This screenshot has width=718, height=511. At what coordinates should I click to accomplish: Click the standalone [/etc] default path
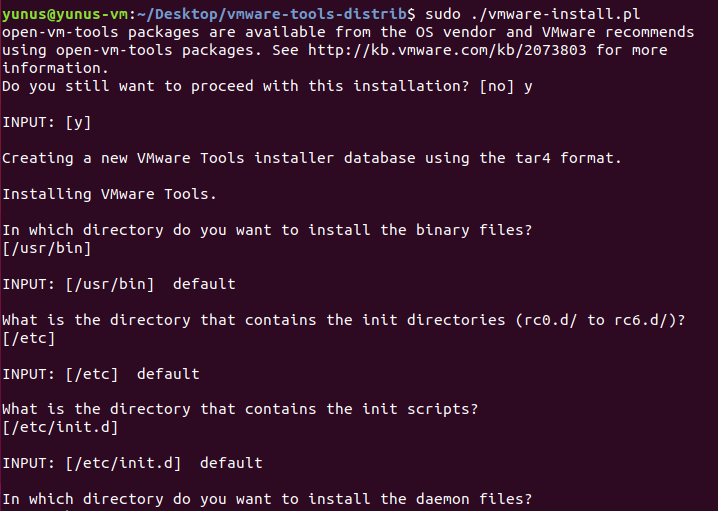[x=29, y=338]
